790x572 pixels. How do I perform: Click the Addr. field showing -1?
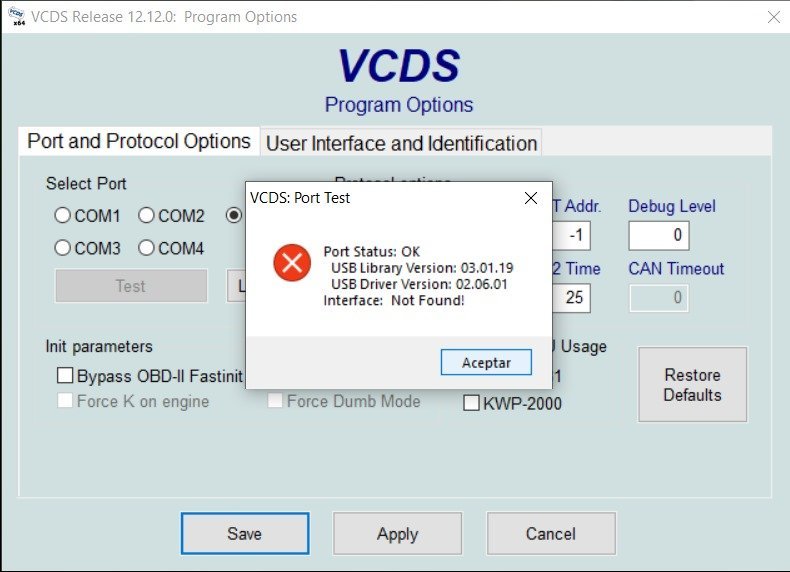pyautogui.click(x=571, y=235)
